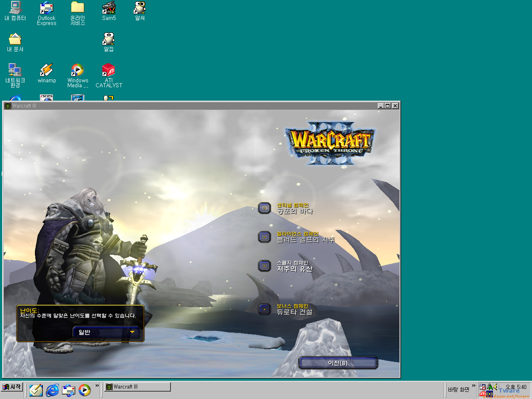
Task: Open the 네트워크 환경 desktop icon
Action: click(15, 76)
